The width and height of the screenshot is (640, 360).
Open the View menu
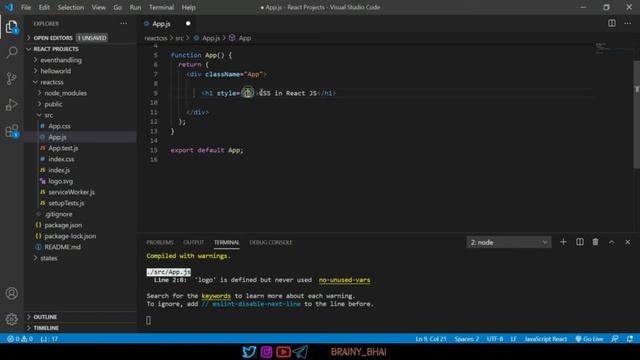pos(98,7)
